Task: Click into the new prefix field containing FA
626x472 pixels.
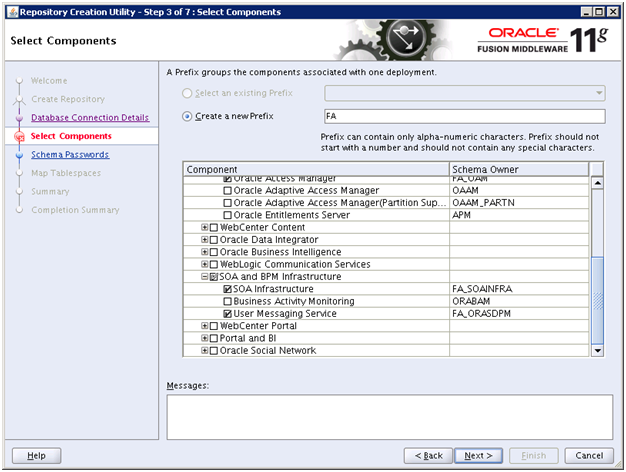Action: pyautogui.click(x=465, y=116)
